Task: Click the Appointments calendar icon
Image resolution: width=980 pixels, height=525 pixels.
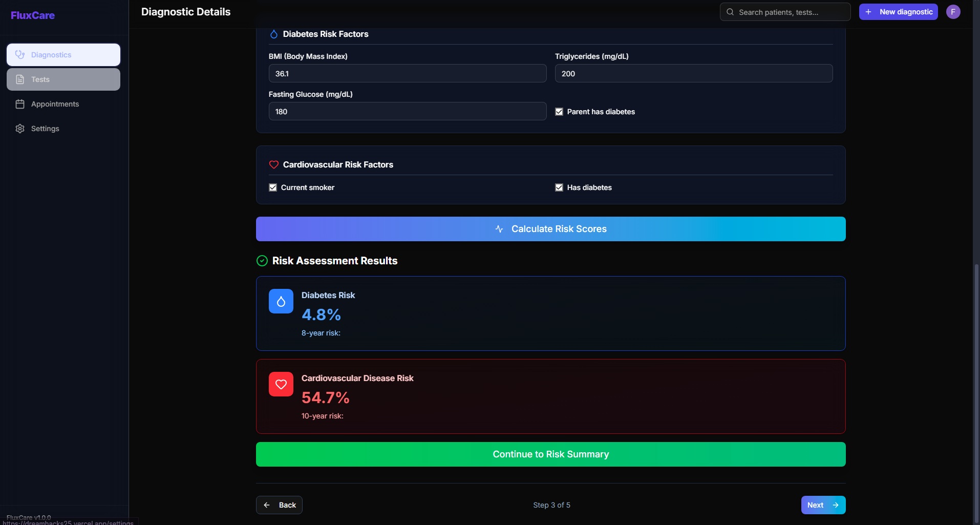Action: click(20, 104)
